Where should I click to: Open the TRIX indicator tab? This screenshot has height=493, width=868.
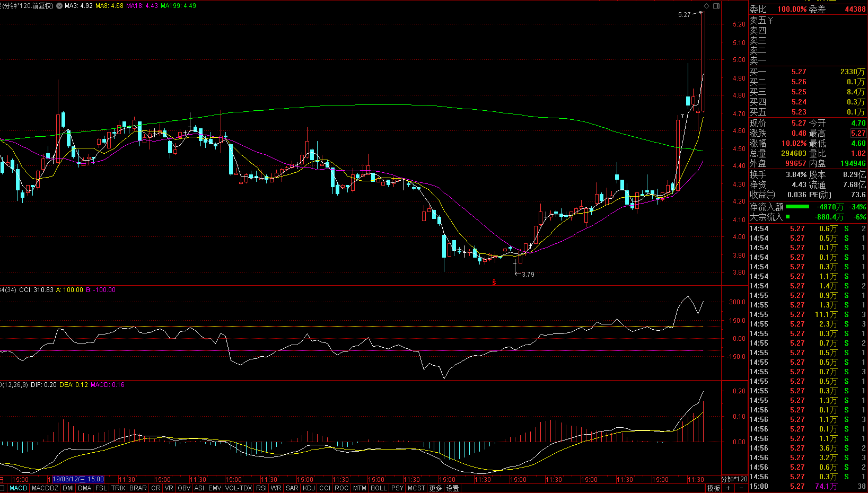point(118,488)
